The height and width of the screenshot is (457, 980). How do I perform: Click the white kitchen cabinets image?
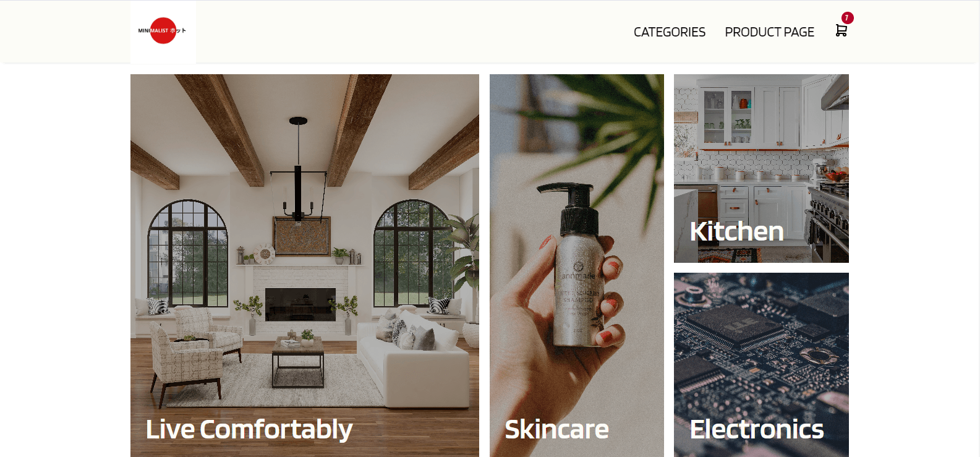click(761, 168)
